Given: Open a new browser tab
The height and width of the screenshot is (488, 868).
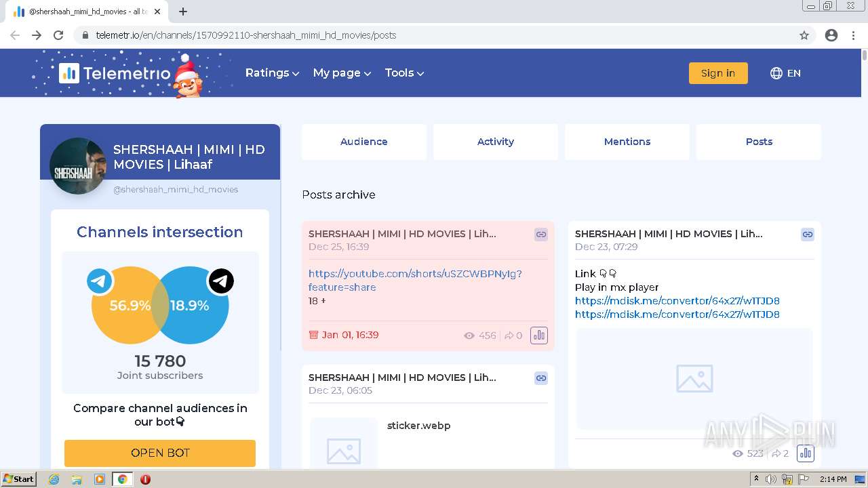Looking at the screenshot, I should (x=183, y=12).
